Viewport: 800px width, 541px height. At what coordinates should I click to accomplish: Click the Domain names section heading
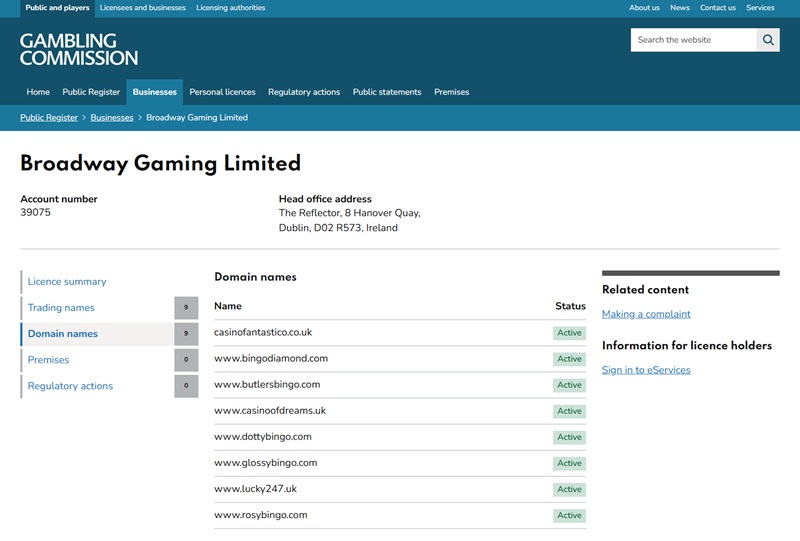pos(255,277)
